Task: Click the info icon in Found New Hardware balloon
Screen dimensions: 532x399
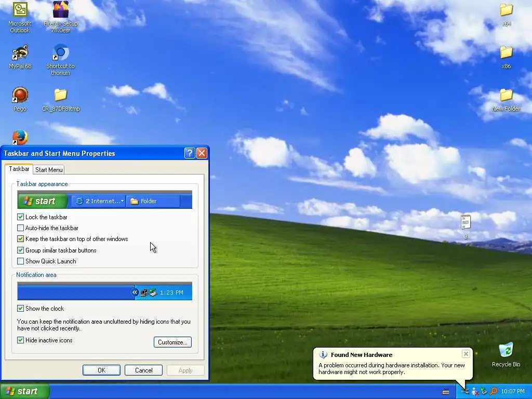Action: tap(323, 355)
